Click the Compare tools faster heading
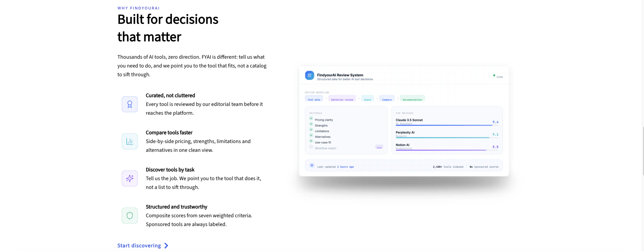 [169, 133]
